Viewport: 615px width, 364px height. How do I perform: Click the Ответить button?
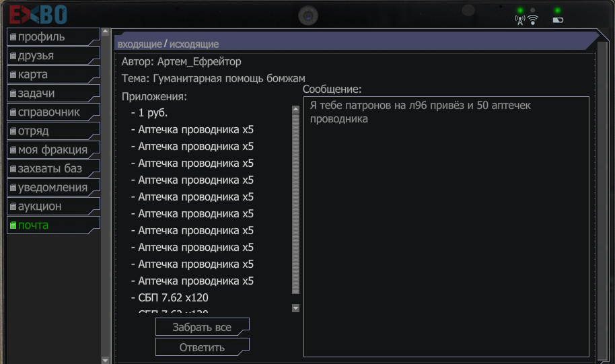click(x=203, y=347)
